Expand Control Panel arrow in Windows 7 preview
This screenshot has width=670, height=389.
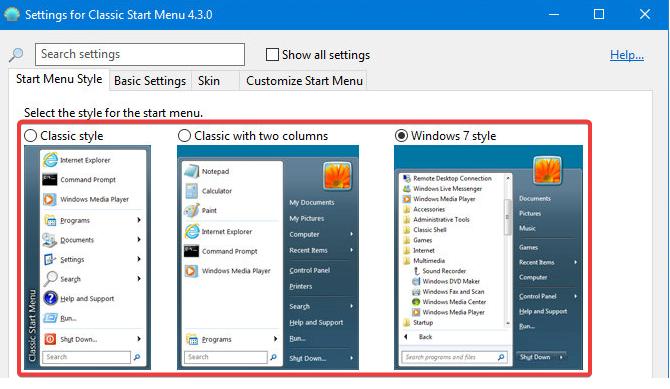[576, 296]
